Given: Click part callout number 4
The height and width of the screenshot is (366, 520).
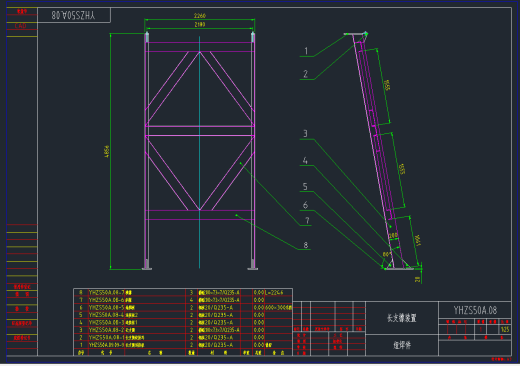Looking at the screenshot, I should pyautogui.click(x=305, y=161).
